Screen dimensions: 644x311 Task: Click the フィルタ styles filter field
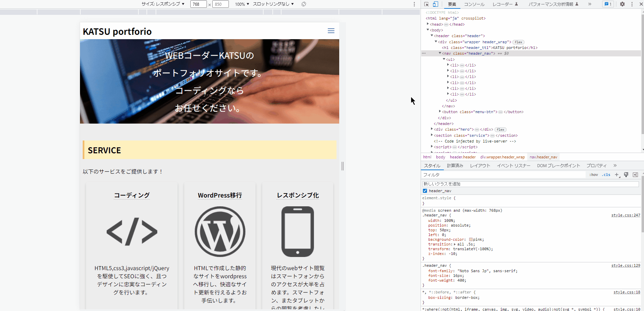click(503, 175)
